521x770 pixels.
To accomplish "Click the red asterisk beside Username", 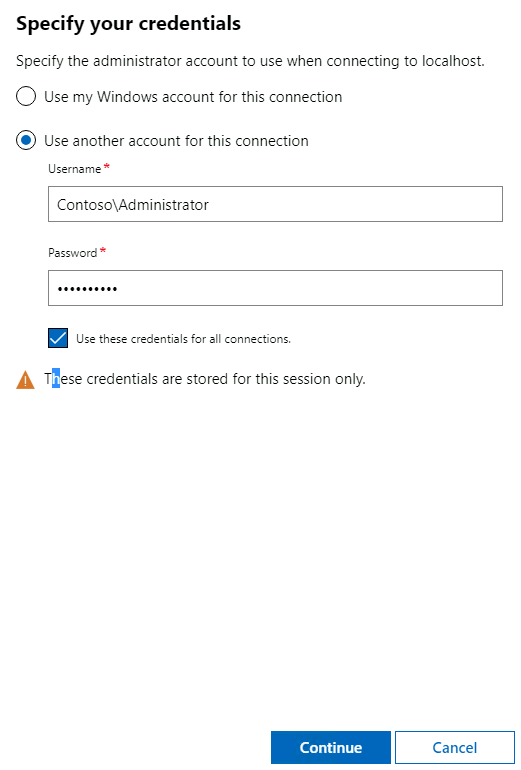I will (x=107, y=167).
